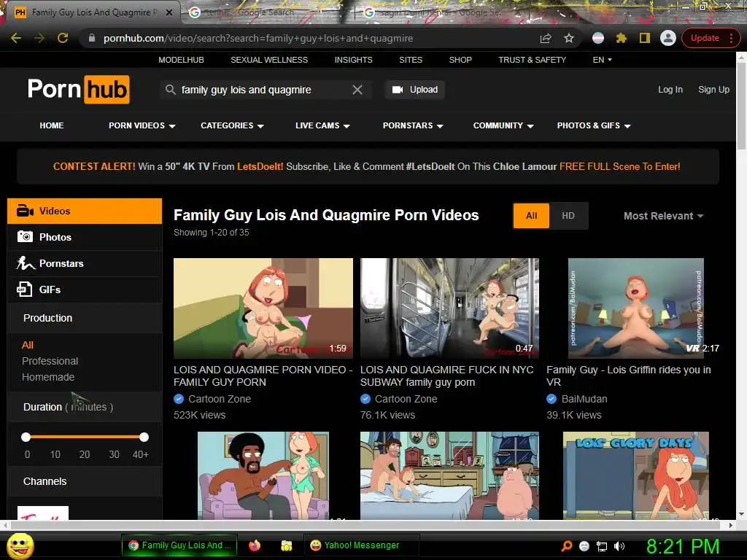Click the site logo in the header
This screenshot has height=560, width=747.
[78, 89]
